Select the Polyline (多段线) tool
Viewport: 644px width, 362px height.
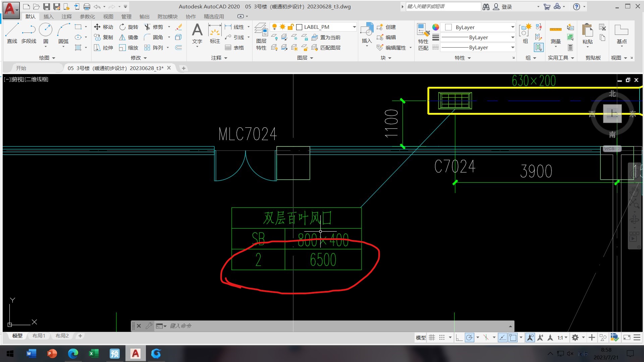(29, 33)
